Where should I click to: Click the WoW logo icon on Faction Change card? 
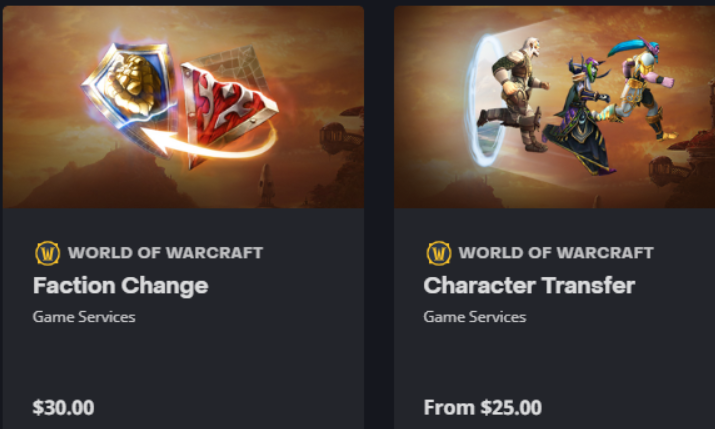[x=47, y=253]
